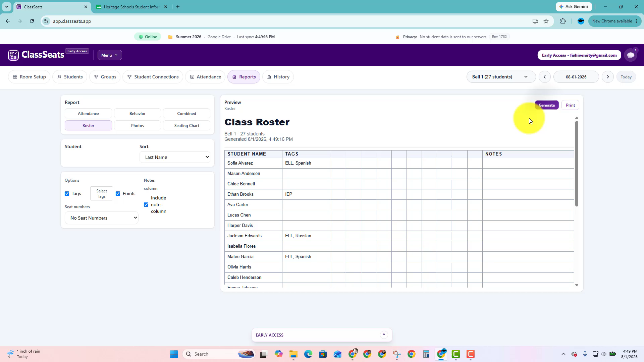This screenshot has height=362, width=644.
Task: Open Microsoft Edge from taskbar
Action: point(308,354)
